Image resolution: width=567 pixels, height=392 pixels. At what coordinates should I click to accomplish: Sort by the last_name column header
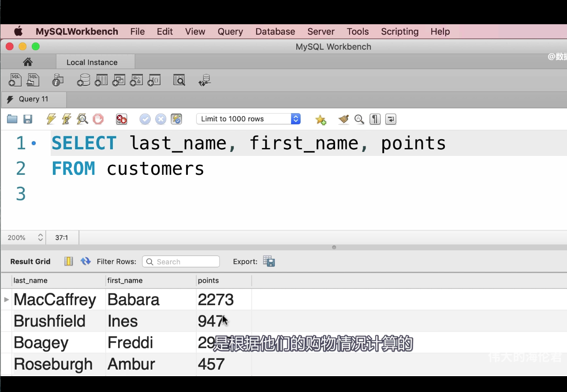tap(60, 281)
